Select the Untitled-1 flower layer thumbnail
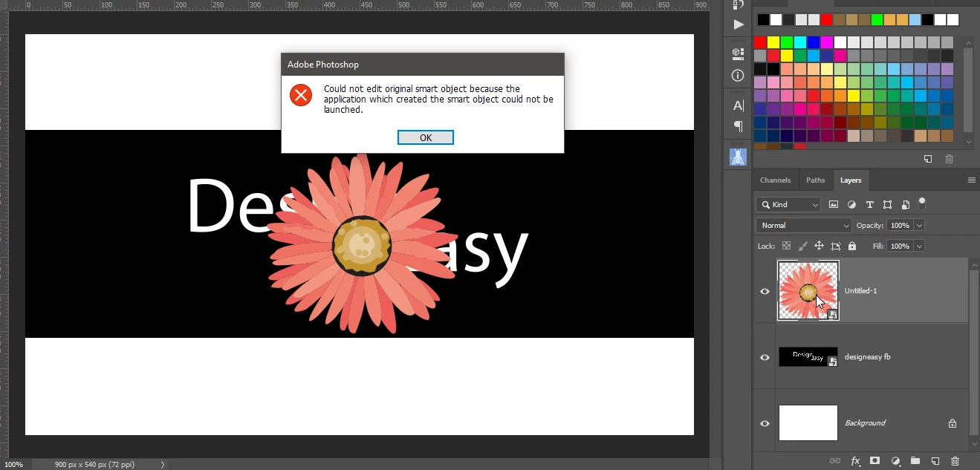This screenshot has width=980, height=470. point(808,290)
